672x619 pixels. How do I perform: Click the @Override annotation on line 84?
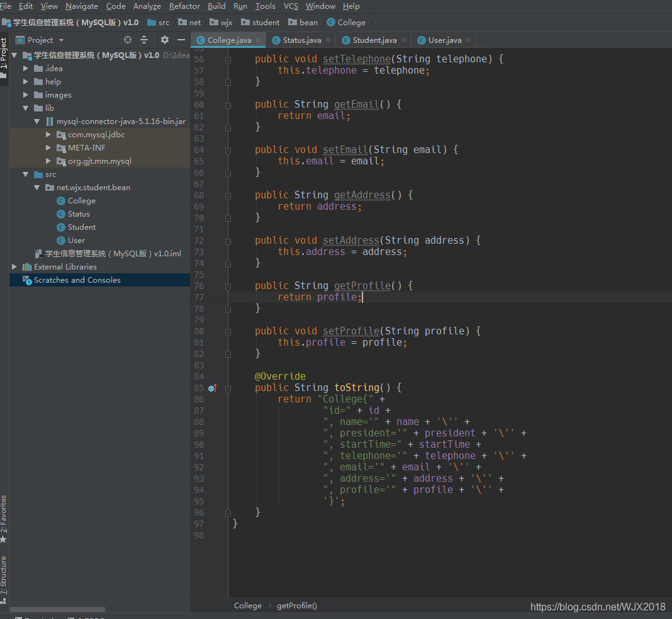(280, 377)
